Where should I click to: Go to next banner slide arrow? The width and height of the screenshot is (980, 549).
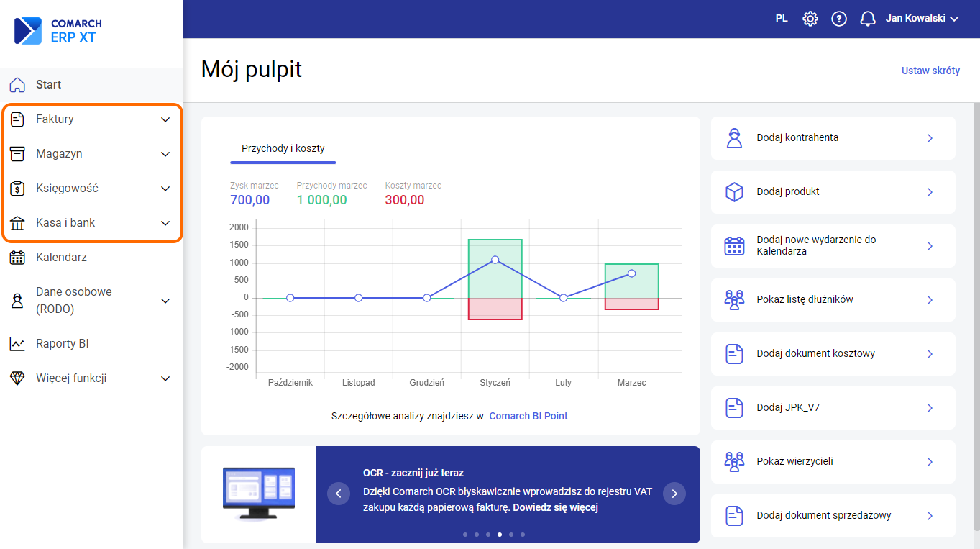(674, 494)
